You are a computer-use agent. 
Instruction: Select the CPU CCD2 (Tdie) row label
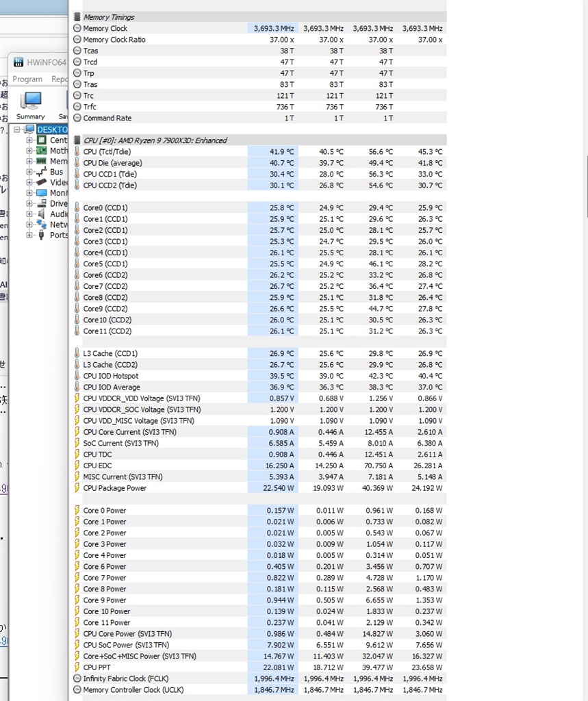(110, 185)
